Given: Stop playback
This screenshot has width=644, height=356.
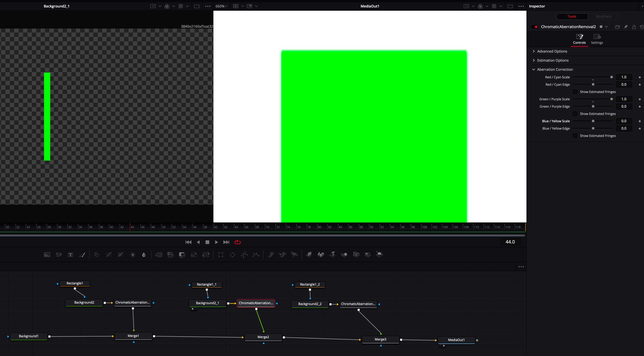Looking at the screenshot, I should [207, 242].
